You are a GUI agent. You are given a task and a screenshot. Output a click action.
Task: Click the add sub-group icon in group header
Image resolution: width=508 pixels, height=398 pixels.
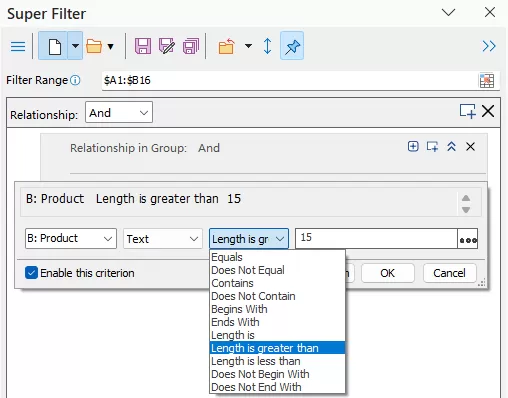coord(432,146)
